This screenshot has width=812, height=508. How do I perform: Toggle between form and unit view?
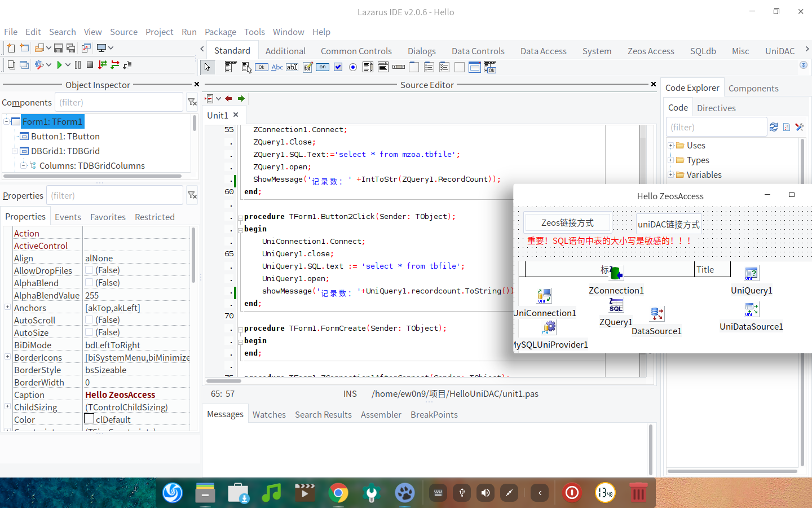pyautogui.click(x=86, y=49)
